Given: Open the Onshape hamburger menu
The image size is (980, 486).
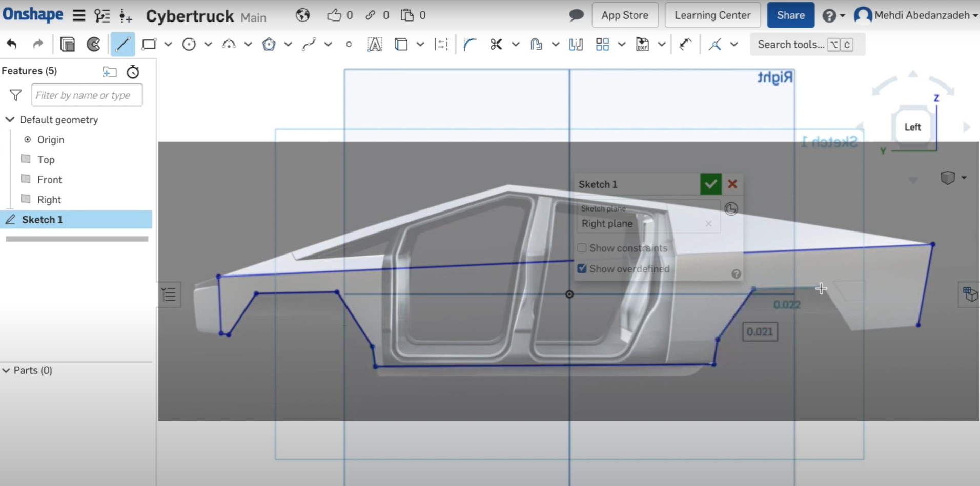Looking at the screenshot, I should [x=78, y=15].
